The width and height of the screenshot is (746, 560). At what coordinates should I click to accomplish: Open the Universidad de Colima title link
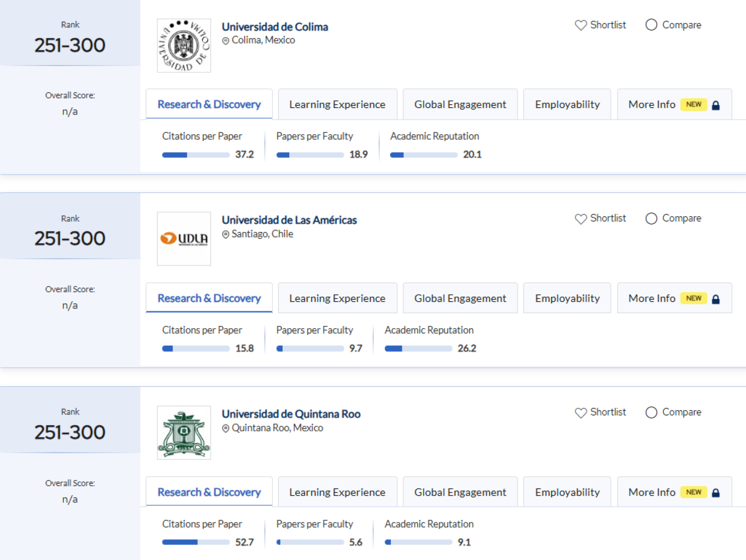click(x=275, y=27)
